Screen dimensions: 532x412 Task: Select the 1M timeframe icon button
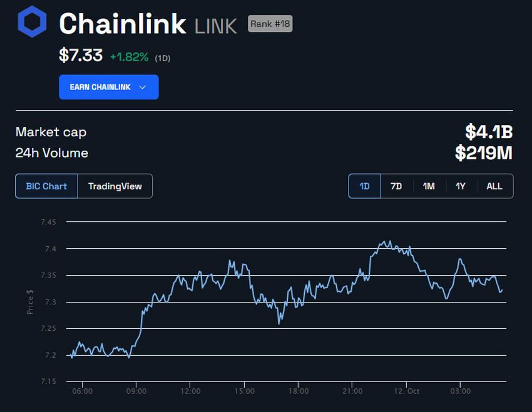coord(428,186)
